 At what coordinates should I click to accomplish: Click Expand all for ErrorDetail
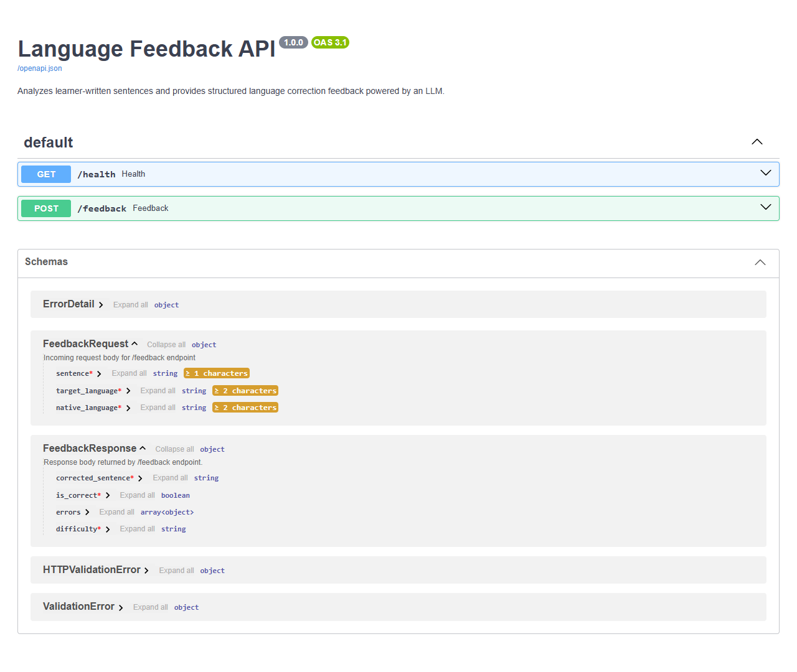[x=131, y=305]
